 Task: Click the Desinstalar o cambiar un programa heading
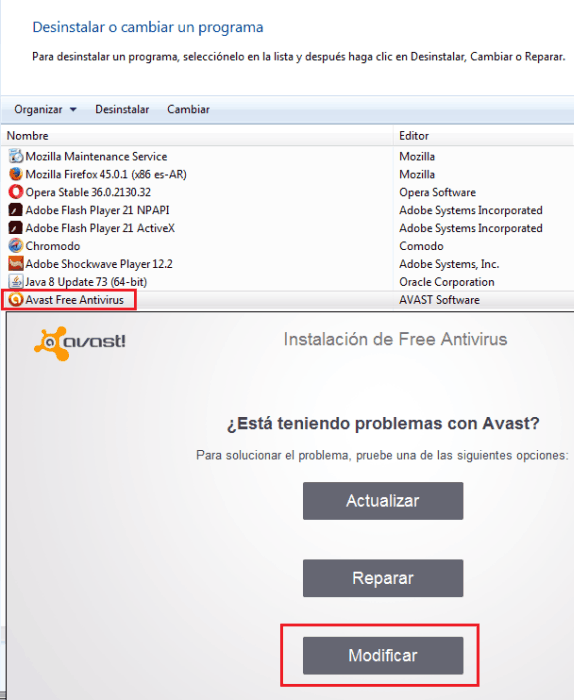148,27
